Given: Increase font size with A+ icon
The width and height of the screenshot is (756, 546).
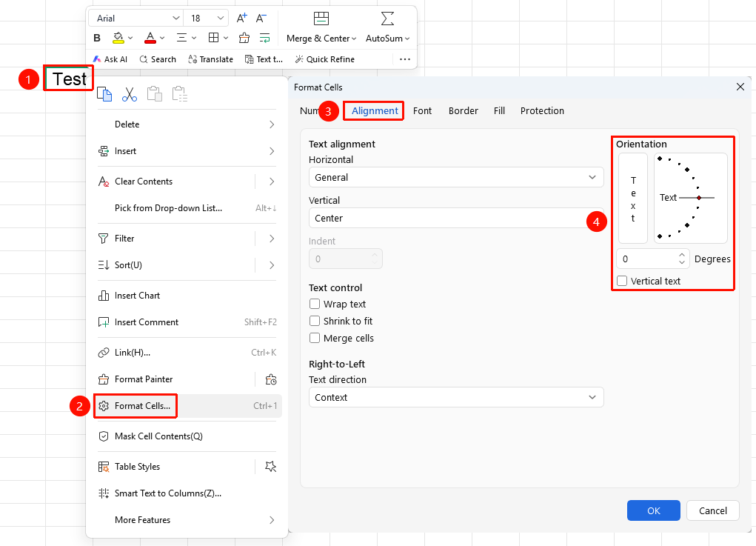Looking at the screenshot, I should coord(241,19).
